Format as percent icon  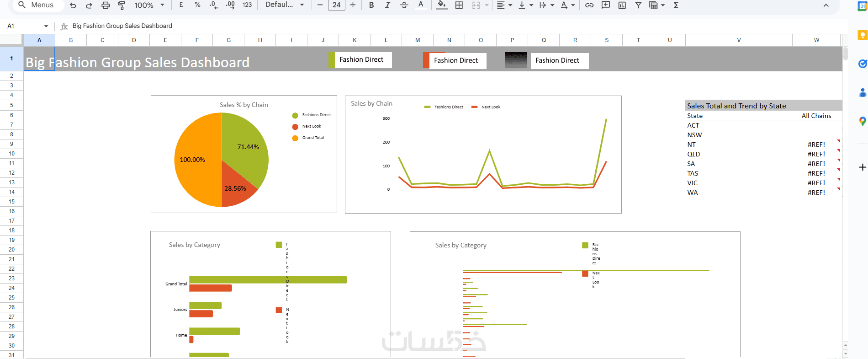click(x=197, y=5)
